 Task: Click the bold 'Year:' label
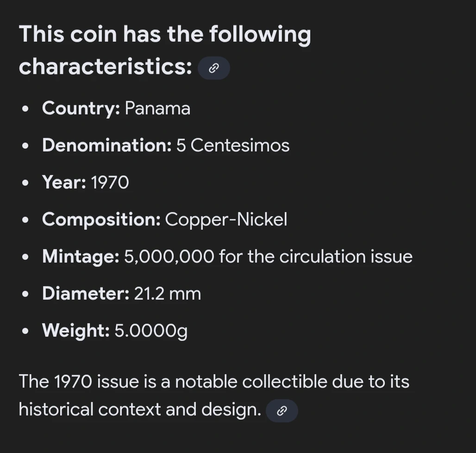pos(64,182)
